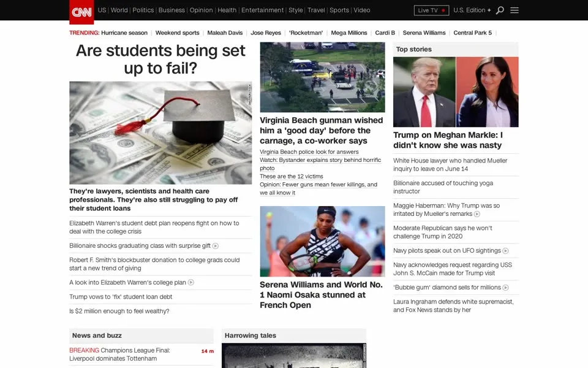Open Billionaire accused of touching yoga instructor
Screen dimensions: 588x368
click(x=443, y=187)
